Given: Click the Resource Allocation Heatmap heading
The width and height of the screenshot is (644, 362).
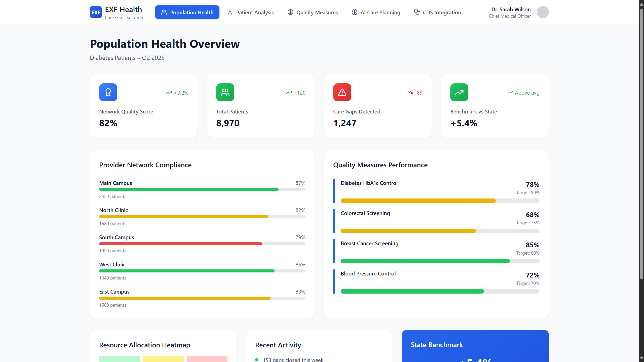Looking at the screenshot, I should [144, 345].
